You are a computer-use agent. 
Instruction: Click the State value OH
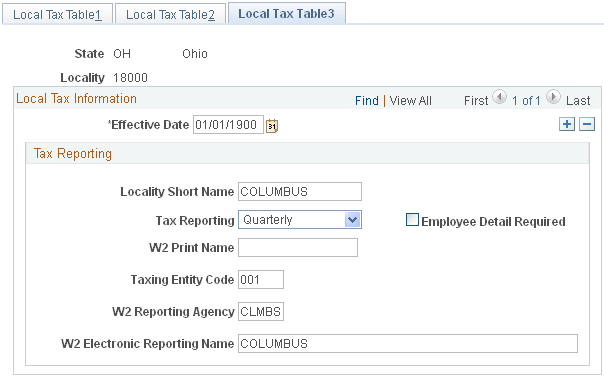coord(122,54)
